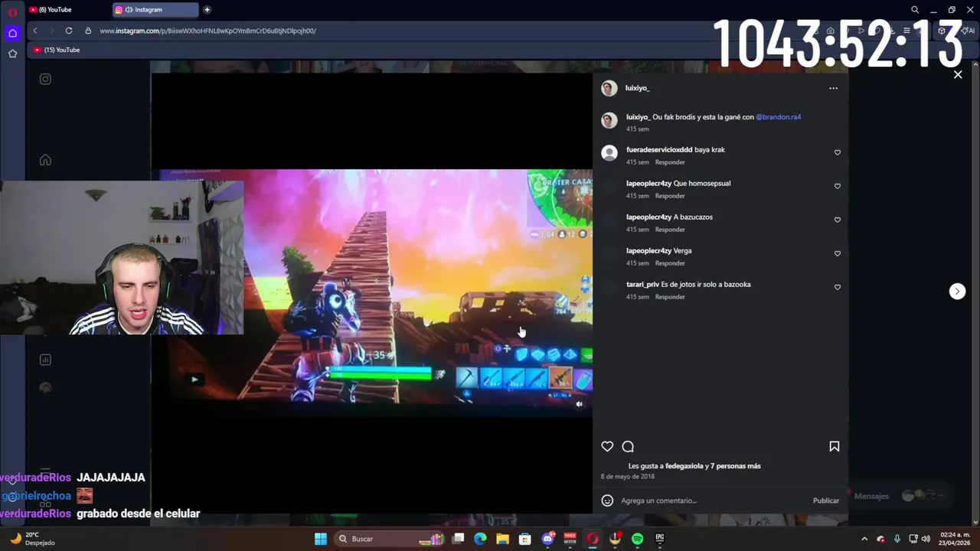This screenshot has height=551, width=980.
Task: Go to Instagram Home icon
Action: click(45, 160)
